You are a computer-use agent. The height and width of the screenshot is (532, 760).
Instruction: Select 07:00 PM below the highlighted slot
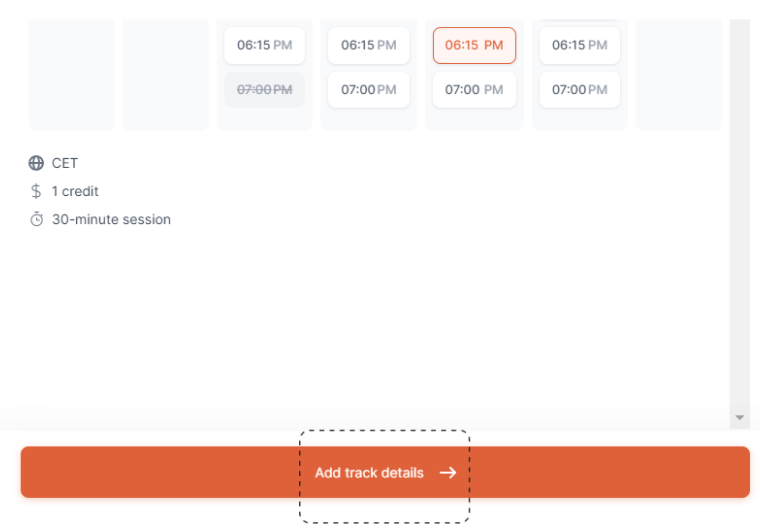[474, 90]
